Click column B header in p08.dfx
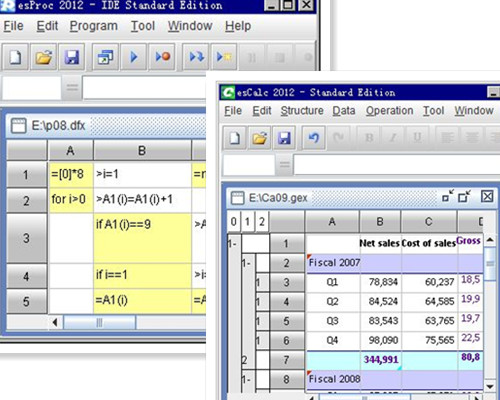This screenshot has height=400, width=500. pyautogui.click(x=142, y=151)
